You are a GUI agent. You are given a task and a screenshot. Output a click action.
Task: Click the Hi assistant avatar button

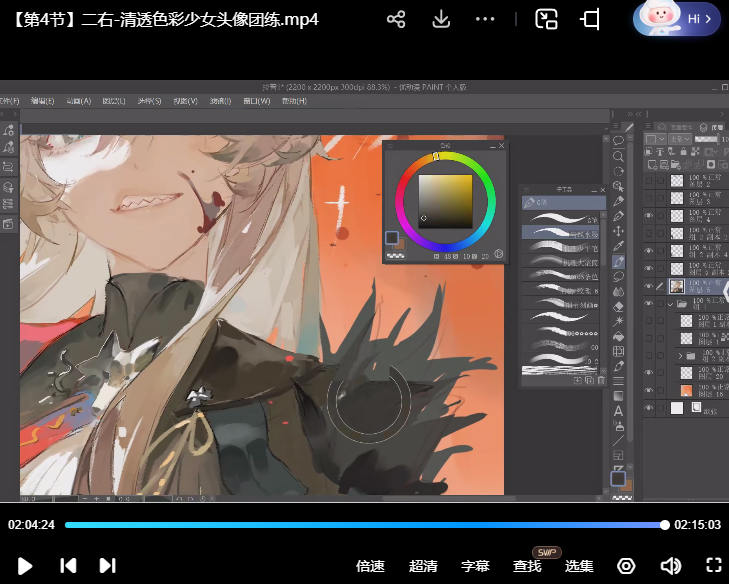(676, 19)
